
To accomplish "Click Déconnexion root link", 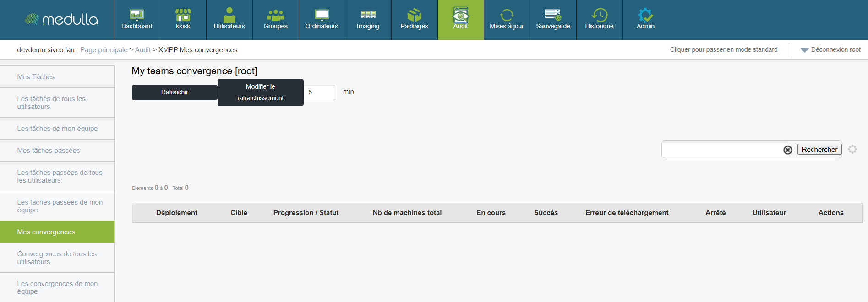I will click(835, 49).
